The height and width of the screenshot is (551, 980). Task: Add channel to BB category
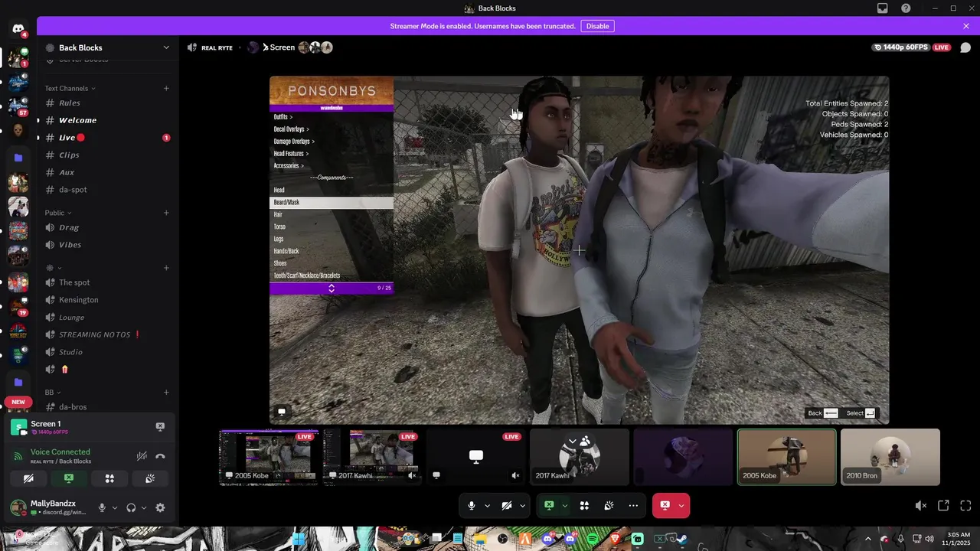coord(166,393)
